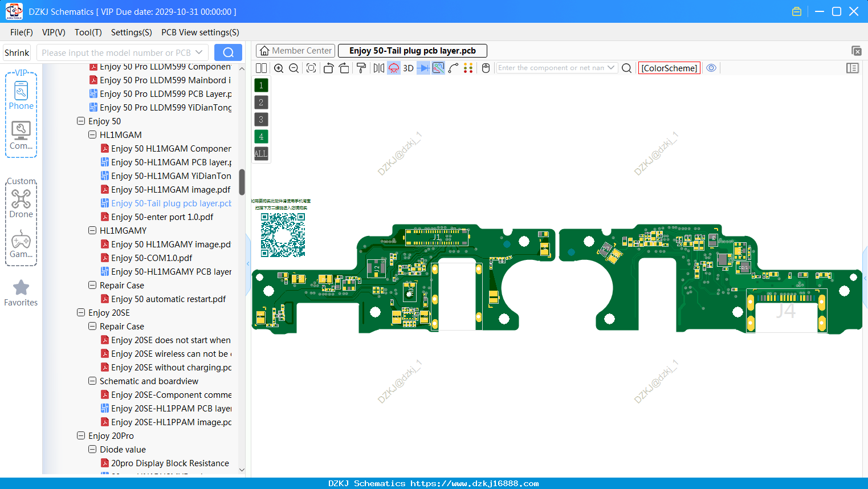Switch to Member Center tab
The image size is (868, 489).
click(296, 51)
